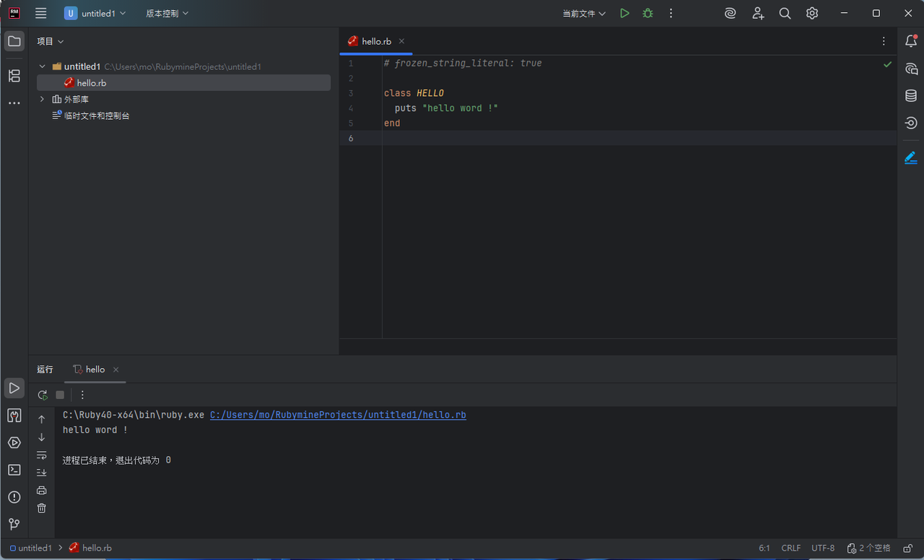Run the current file with the green play button

click(624, 14)
